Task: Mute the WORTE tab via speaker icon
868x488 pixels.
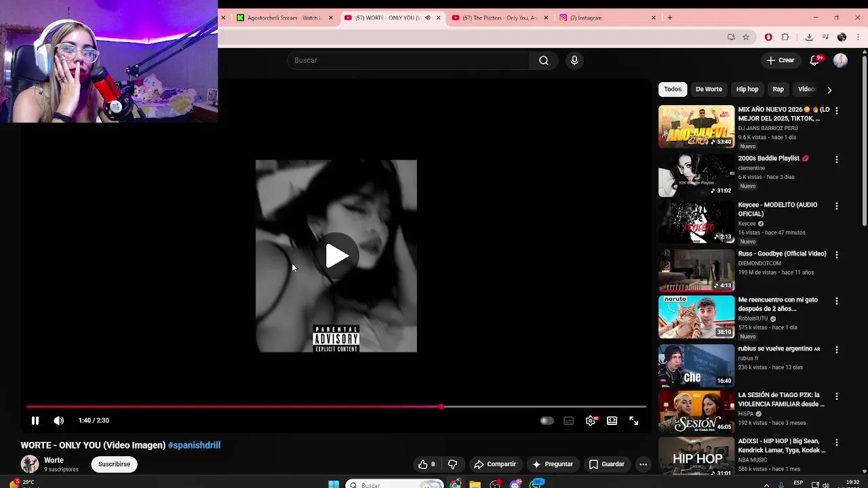Action: [x=427, y=18]
